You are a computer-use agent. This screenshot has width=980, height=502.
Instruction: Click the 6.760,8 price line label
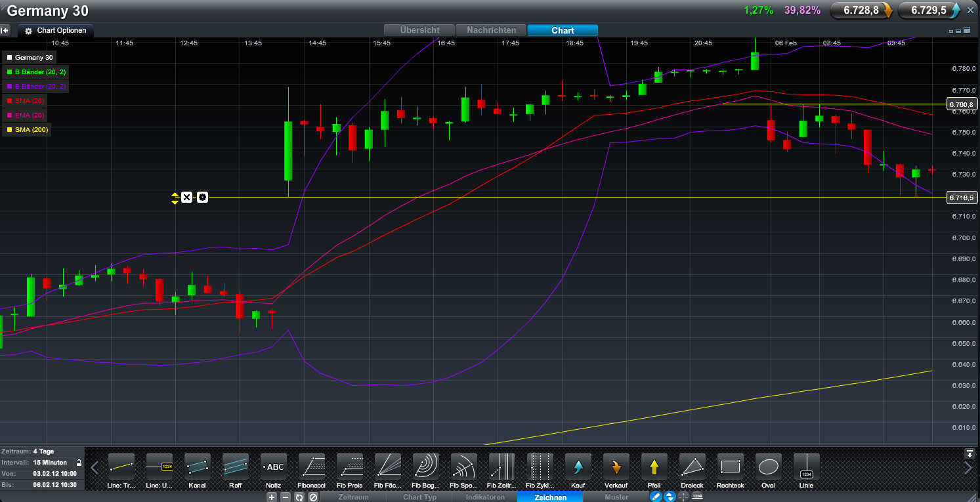(962, 104)
